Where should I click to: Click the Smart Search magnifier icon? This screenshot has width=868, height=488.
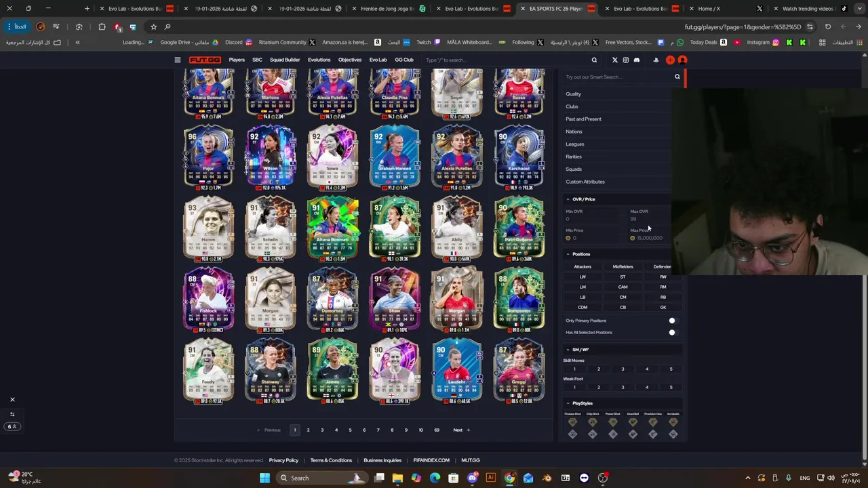tap(677, 77)
